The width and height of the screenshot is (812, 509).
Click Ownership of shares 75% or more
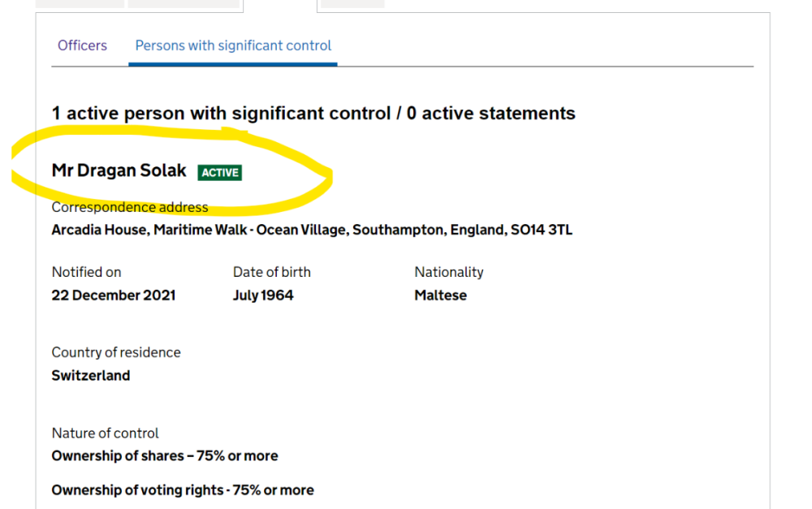click(165, 456)
